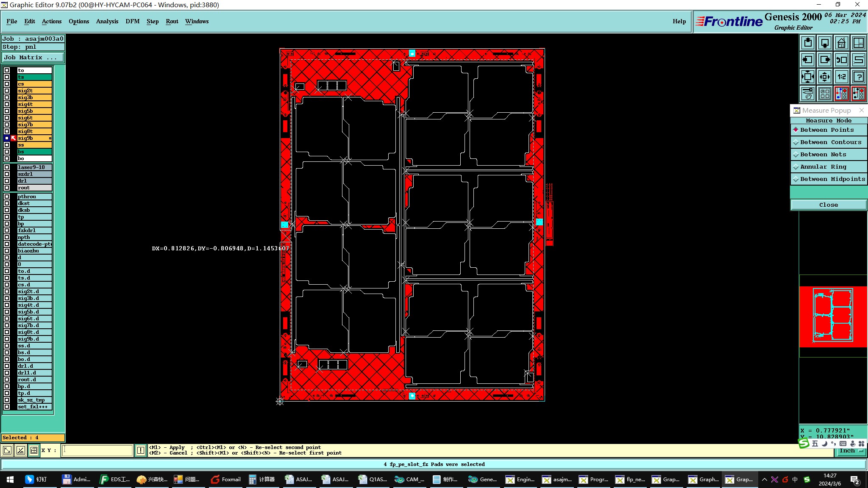Click Close in the Measure Popup
Screen dimensions: 868x488
pos(828,205)
